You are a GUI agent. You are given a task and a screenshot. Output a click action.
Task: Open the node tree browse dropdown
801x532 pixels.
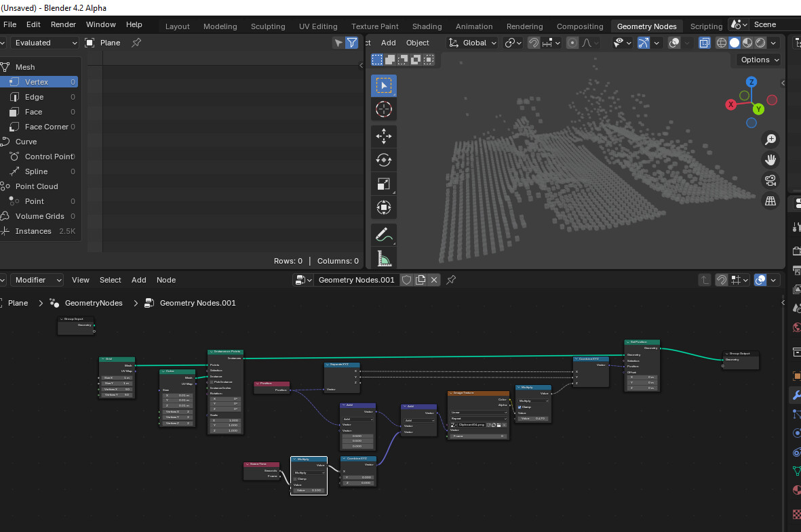[303, 280]
